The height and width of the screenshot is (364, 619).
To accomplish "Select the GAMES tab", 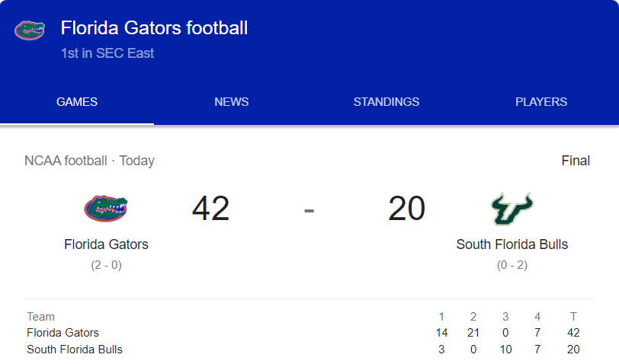I will tap(77, 102).
